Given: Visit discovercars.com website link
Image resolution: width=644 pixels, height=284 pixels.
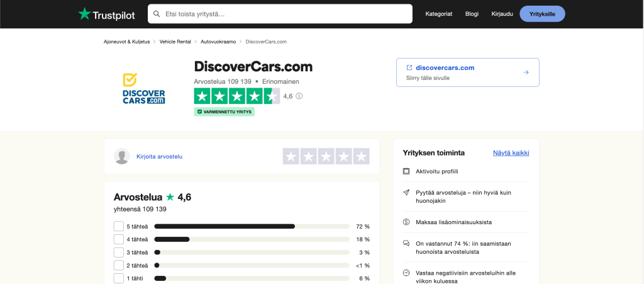Looking at the screenshot, I should 445,68.
